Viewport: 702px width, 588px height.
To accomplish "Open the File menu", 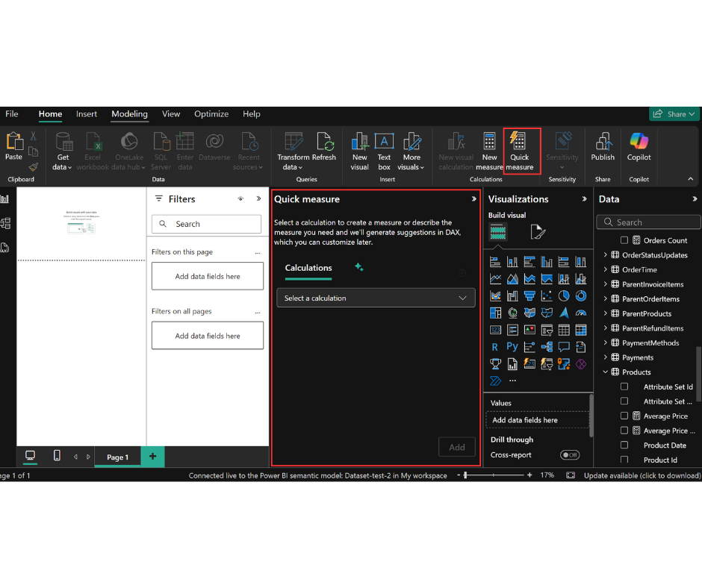I will [12, 113].
